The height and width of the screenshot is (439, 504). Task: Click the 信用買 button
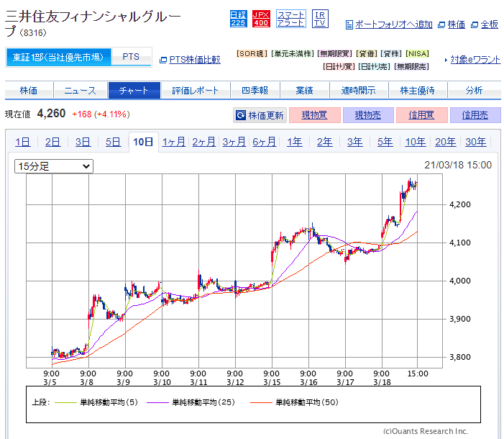(422, 115)
